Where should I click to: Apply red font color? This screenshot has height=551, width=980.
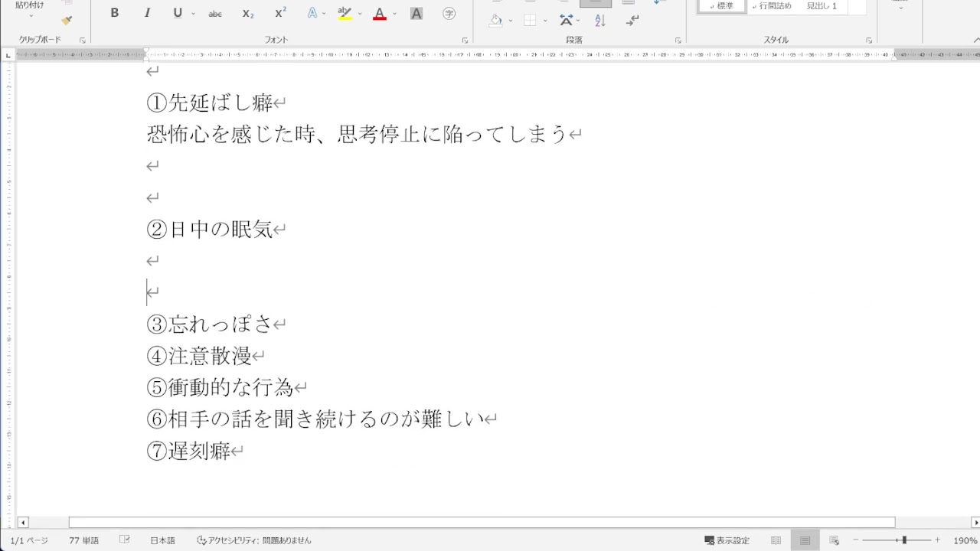(x=380, y=13)
